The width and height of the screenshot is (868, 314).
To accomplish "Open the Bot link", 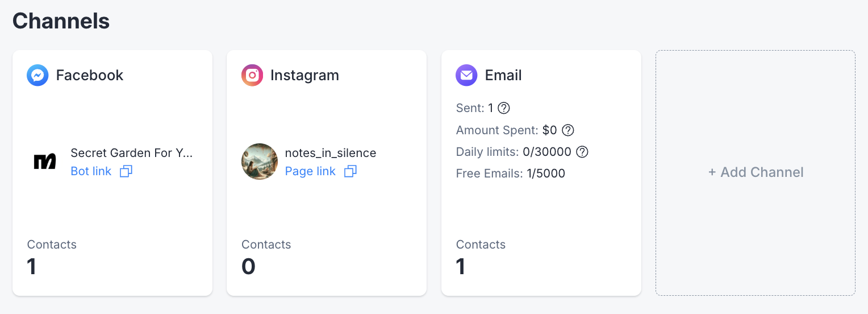I will pyautogui.click(x=91, y=171).
